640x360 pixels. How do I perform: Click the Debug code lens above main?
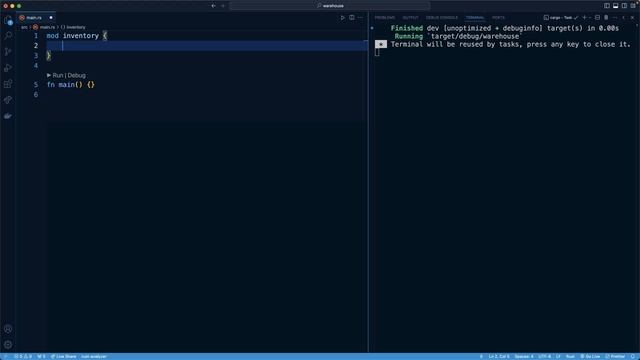[77, 75]
